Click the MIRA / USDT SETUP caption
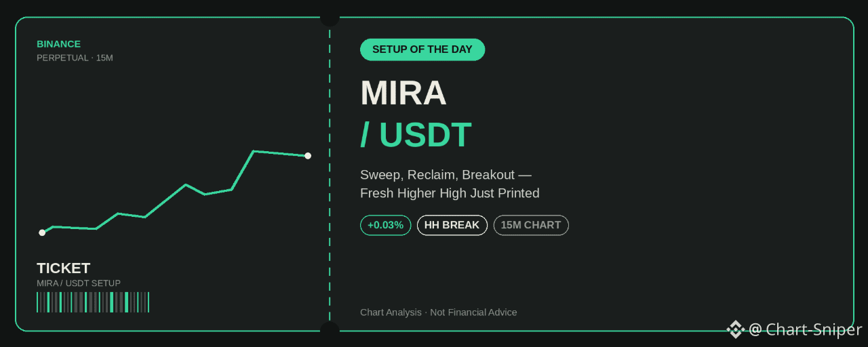The image size is (868, 347). click(79, 283)
